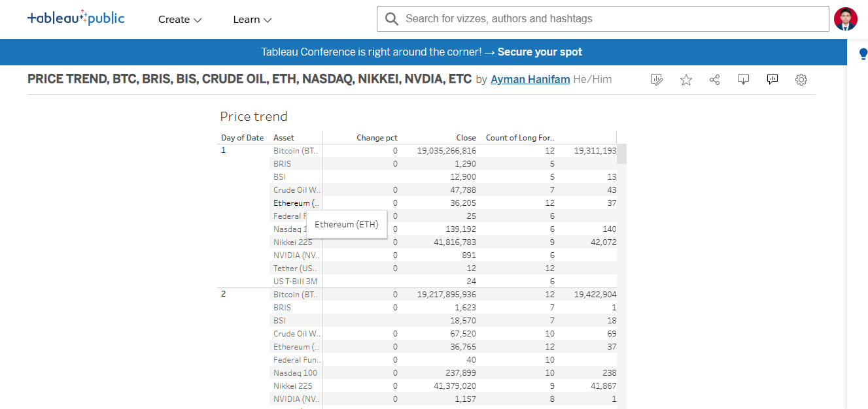Select NVIDIA asset under Day 1
Viewport: 868px width, 409px height.
(x=296, y=255)
